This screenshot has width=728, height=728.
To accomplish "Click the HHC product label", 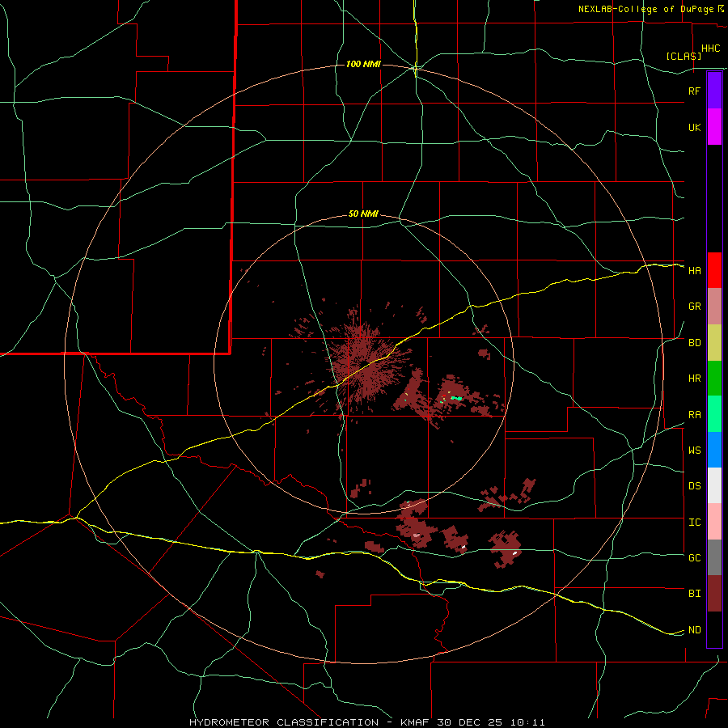I will click(x=710, y=49).
